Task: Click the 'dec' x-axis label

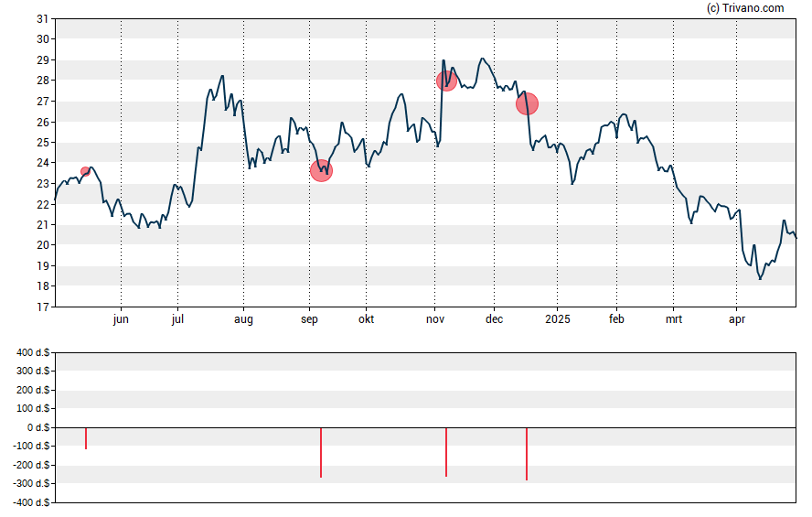Action: 494,319
